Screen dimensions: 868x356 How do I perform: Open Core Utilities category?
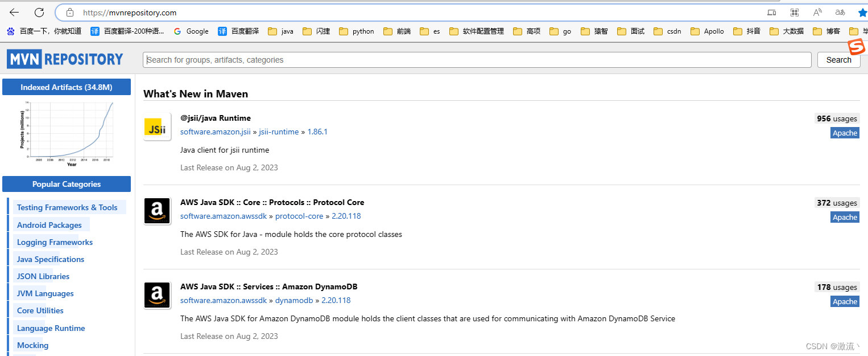coord(40,310)
